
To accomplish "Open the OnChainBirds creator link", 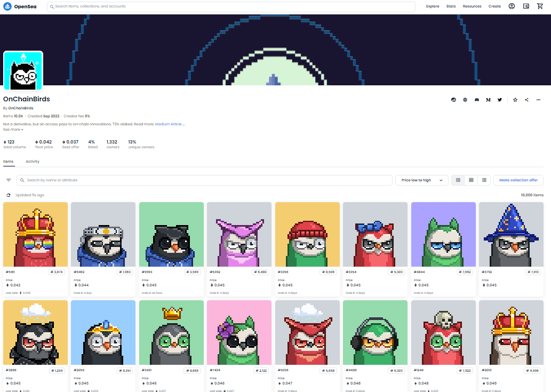I will (21, 108).
